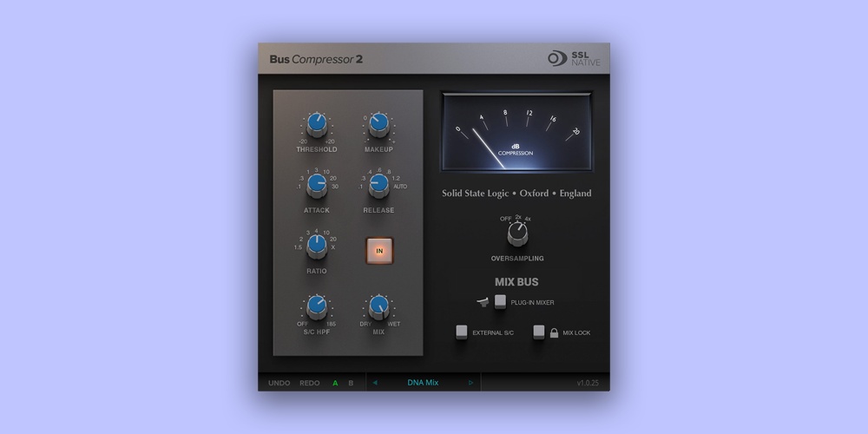Toggle the illuminated IN bypass button
Screen dimensions: 868x434
click(379, 251)
